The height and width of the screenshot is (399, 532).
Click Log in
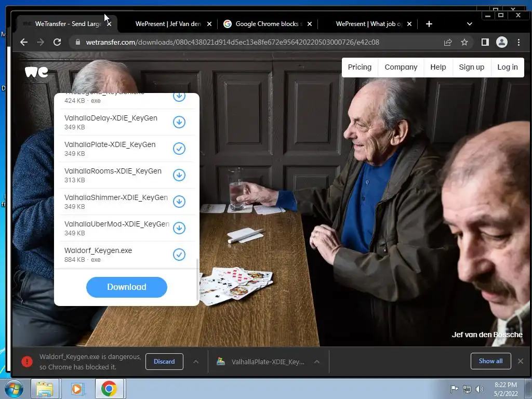pos(508,67)
